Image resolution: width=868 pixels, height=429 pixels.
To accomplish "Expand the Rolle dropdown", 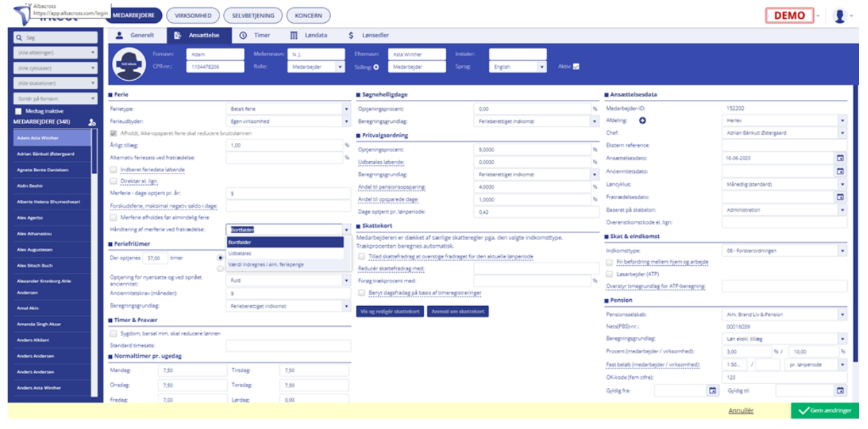I will pos(316,67).
